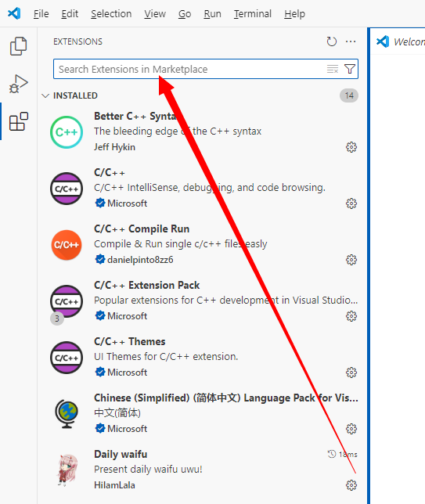Open manage gear for C/C++ Compile Run
The height and width of the screenshot is (504, 425).
click(x=351, y=260)
